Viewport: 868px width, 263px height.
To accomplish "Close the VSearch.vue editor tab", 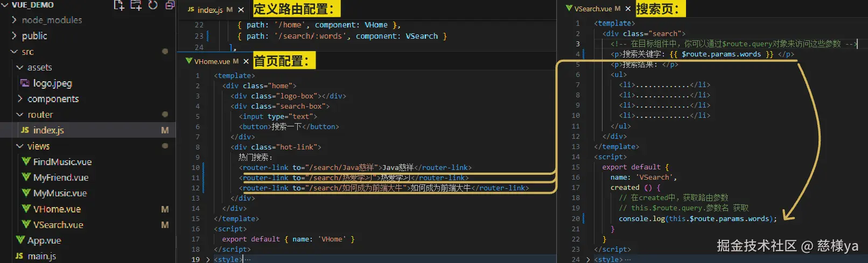I will click(628, 9).
